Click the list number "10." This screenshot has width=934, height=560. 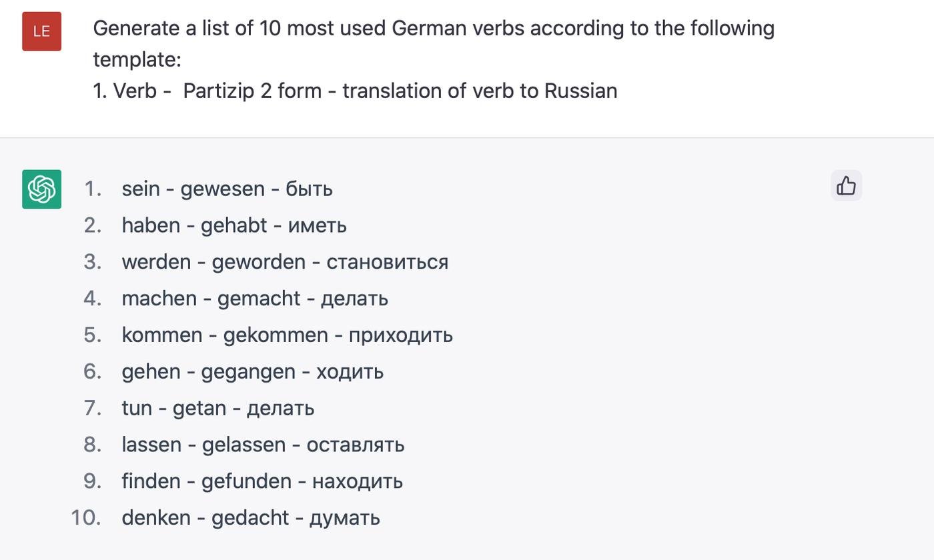86,518
